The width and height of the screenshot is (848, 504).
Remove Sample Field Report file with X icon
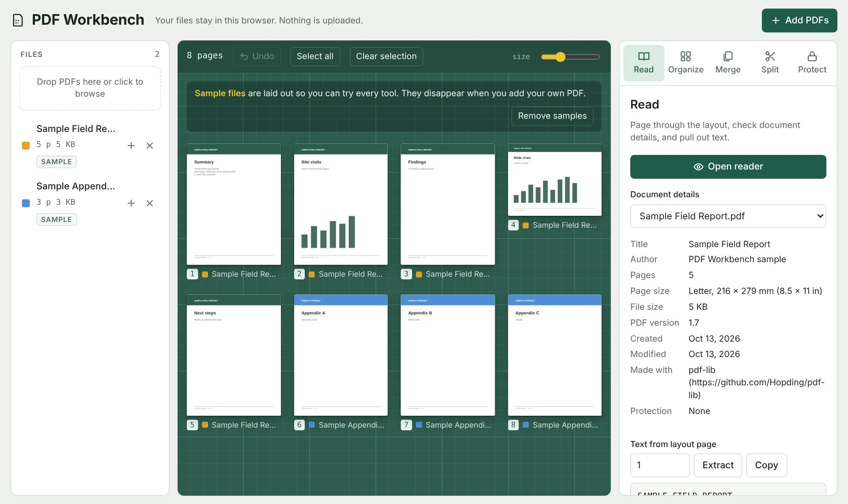click(x=150, y=146)
